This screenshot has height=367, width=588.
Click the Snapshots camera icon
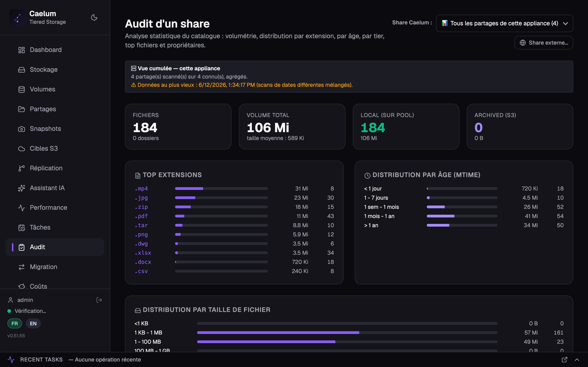pyautogui.click(x=22, y=129)
